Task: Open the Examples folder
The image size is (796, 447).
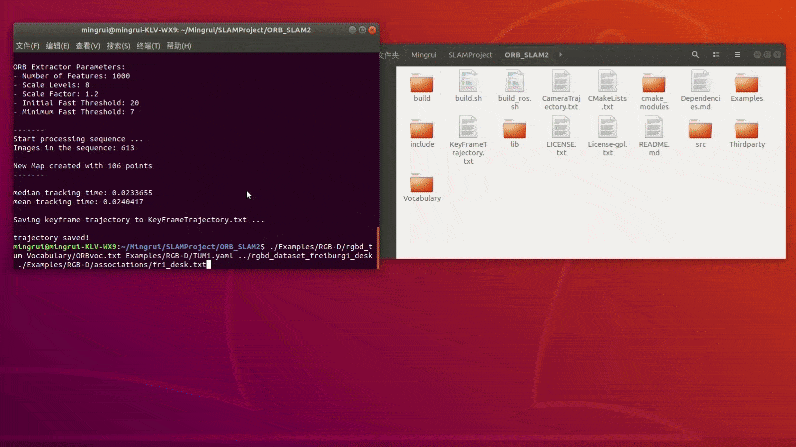Action: (746, 87)
